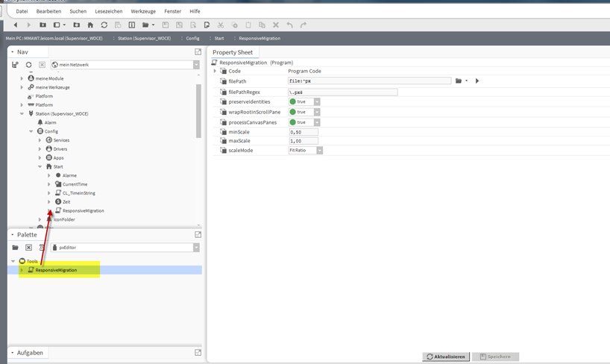Click the Start breadcrumb in the path bar
Viewport: 610px width, 364px height.
[x=219, y=38]
